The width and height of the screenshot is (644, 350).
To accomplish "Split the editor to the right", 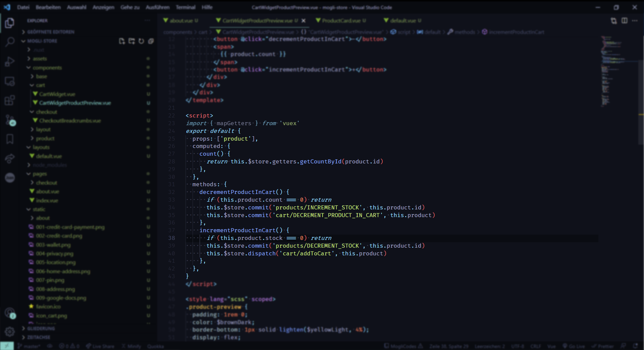I will (x=624, y=21).
